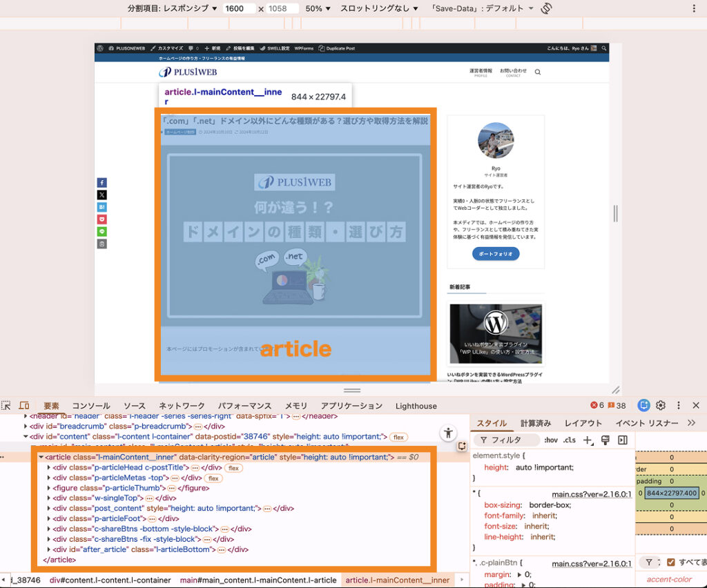The height and width of the screenshot is (588, 707).
Task: Open the DevTools three-dot more options
Action: coord(679,406)
